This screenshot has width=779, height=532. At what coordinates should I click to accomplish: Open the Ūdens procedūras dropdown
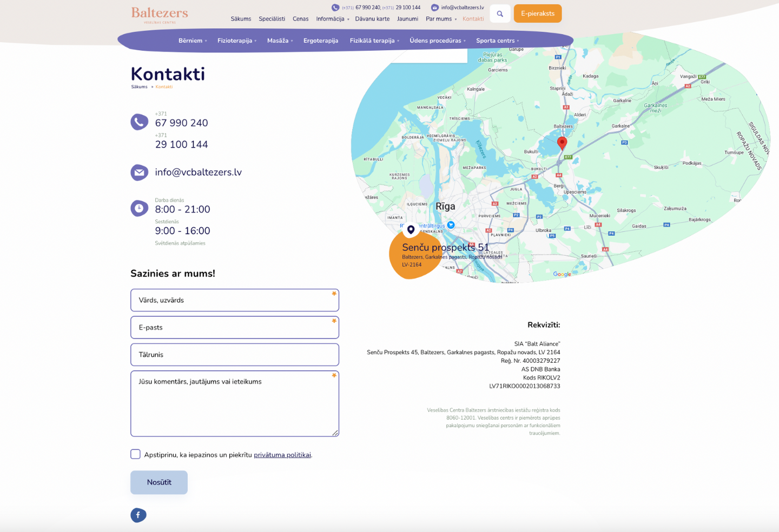click(437, 41)
